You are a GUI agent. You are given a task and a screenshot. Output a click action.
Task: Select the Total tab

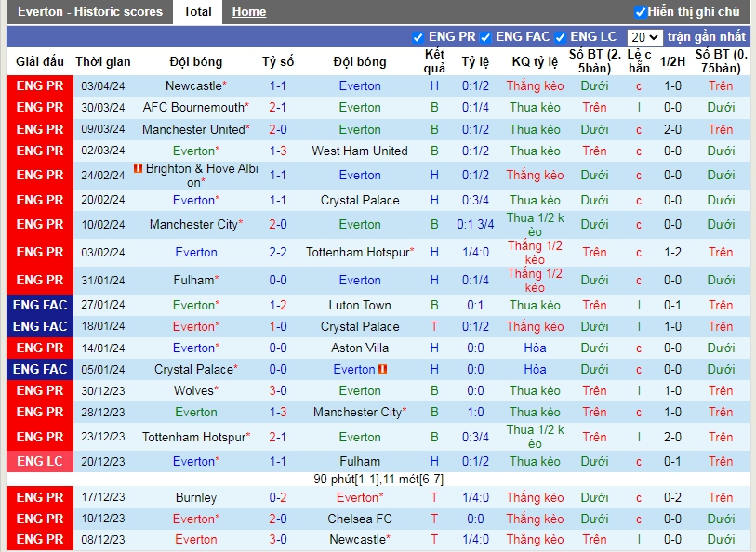(197, 12)
